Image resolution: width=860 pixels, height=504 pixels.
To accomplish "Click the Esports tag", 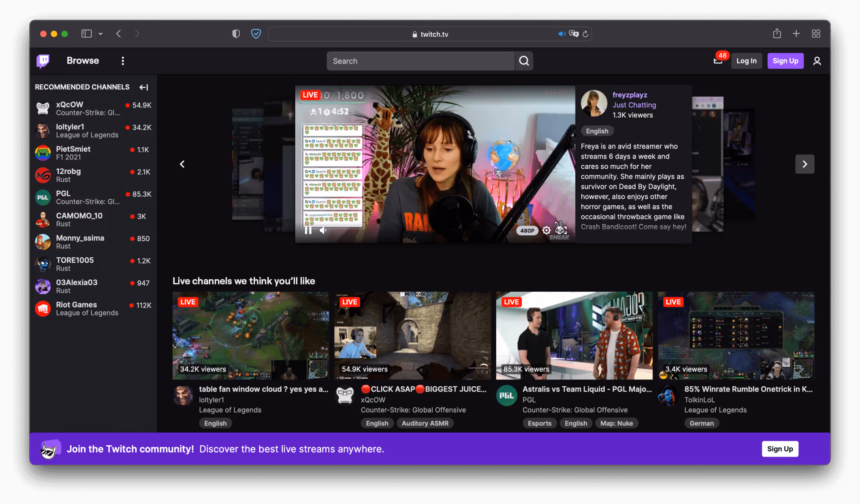I will (539, 423).
